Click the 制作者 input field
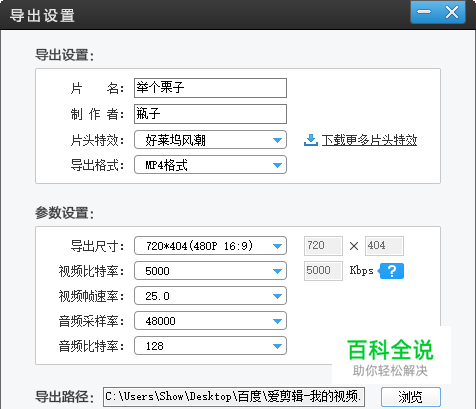Screen dimensions: 476x409 (210, 114)
